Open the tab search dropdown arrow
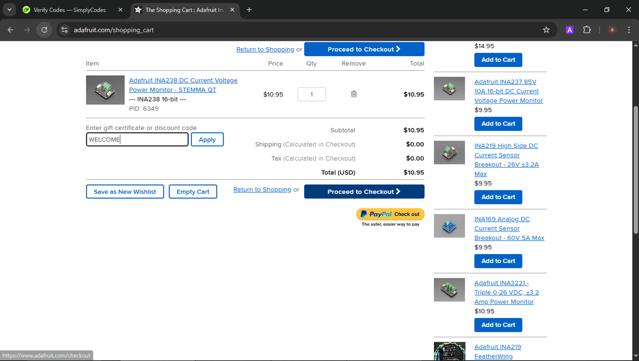 [9, 10]
